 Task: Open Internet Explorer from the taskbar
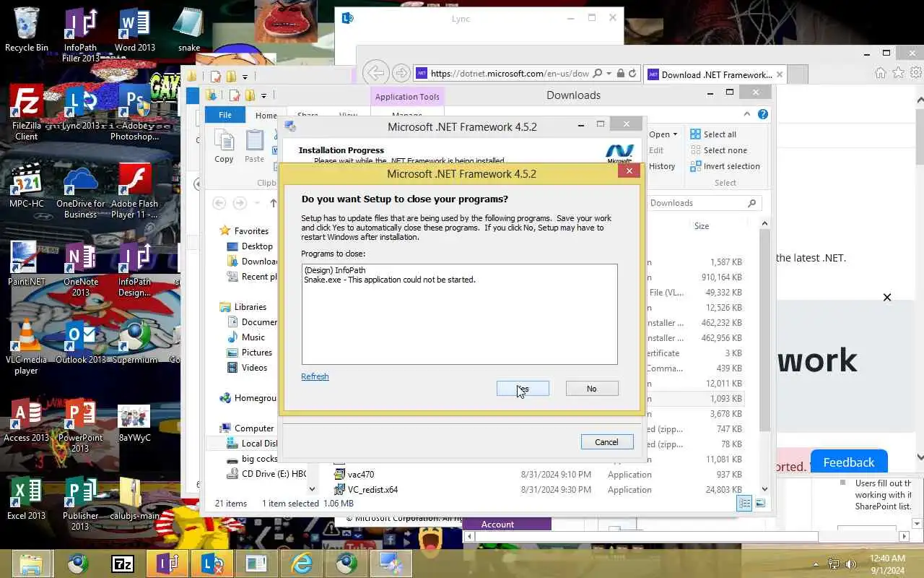[301, 564]
